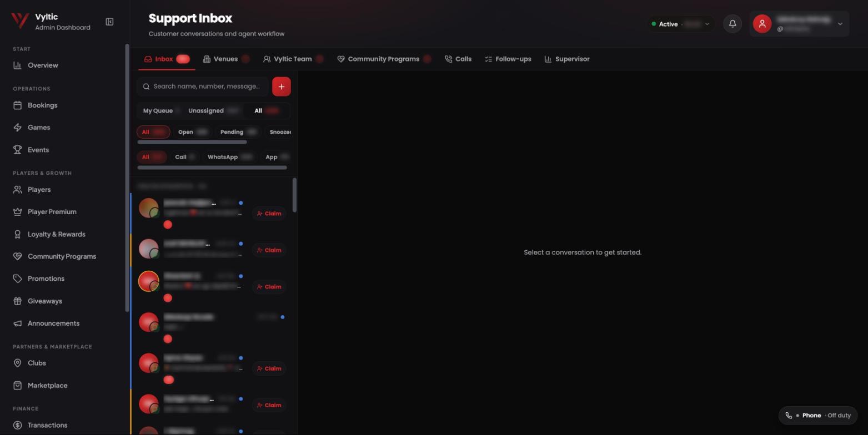The image size is (868, 435).
Task: Open the Follow-ups tab
Action: point(508,59)
